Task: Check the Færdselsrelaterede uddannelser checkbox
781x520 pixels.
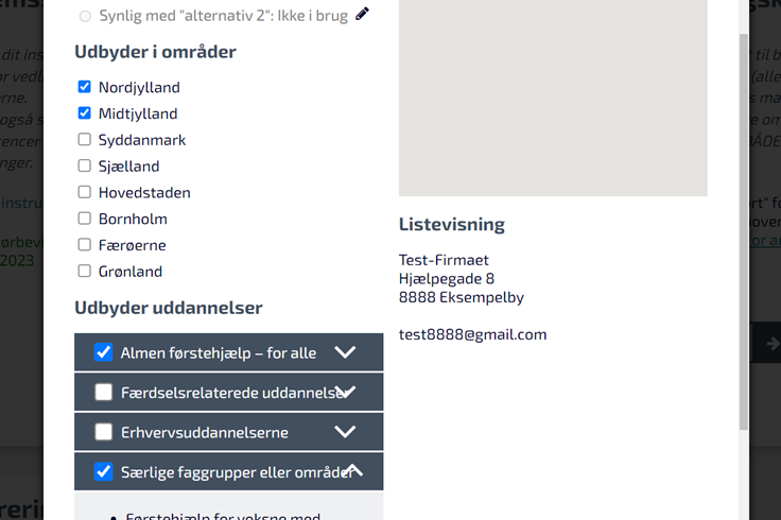Action: coord(104,392)
